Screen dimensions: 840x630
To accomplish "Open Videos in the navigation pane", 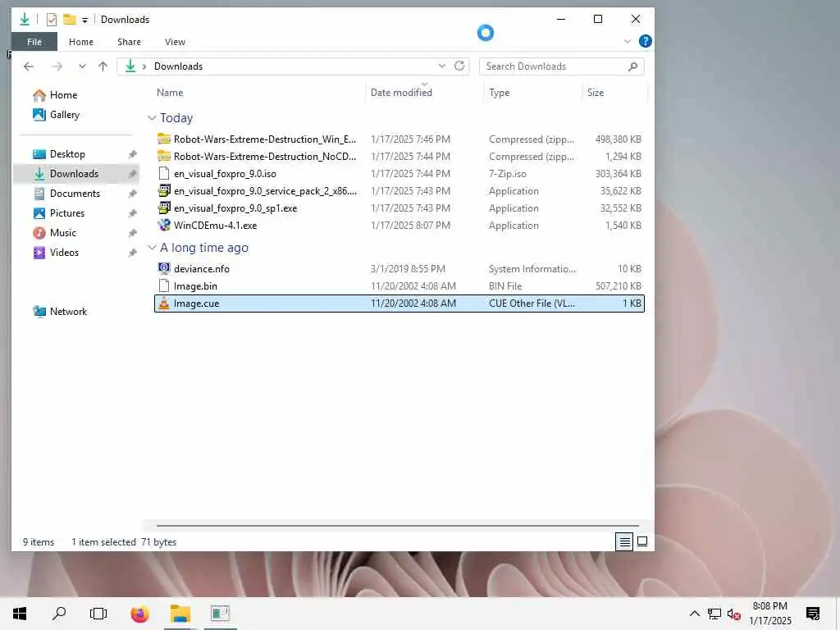I will (x=64, y=253).
